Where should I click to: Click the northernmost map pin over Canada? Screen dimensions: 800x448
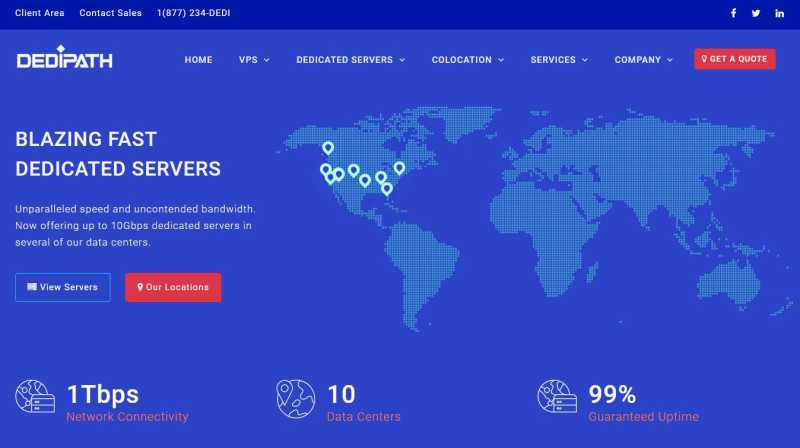[x=328, y=148]
